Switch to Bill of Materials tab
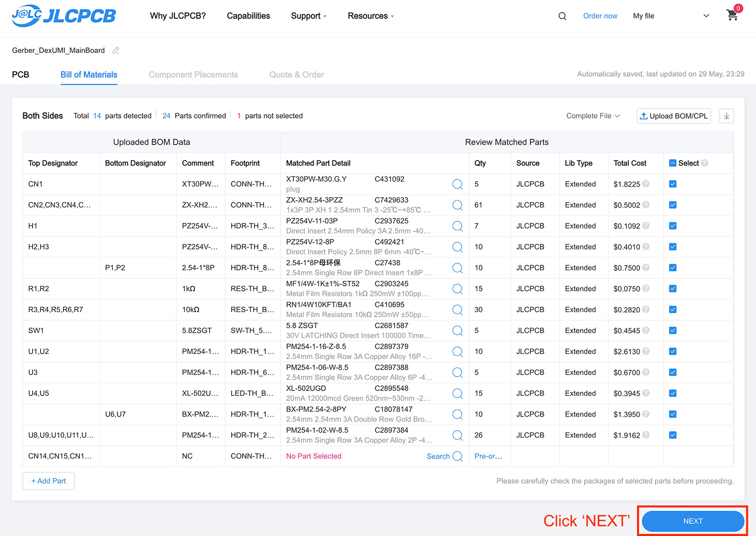 tap(89, 75)
